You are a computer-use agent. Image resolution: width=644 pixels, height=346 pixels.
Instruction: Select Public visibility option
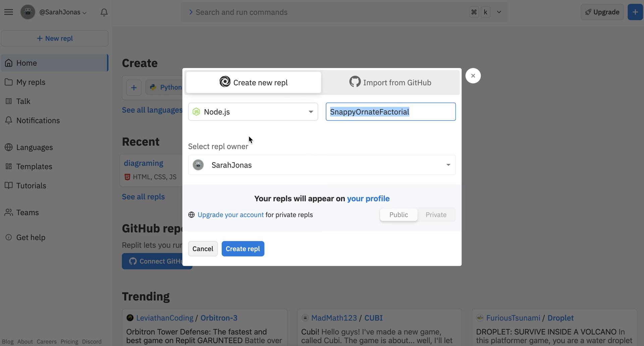tap(398, 215)
